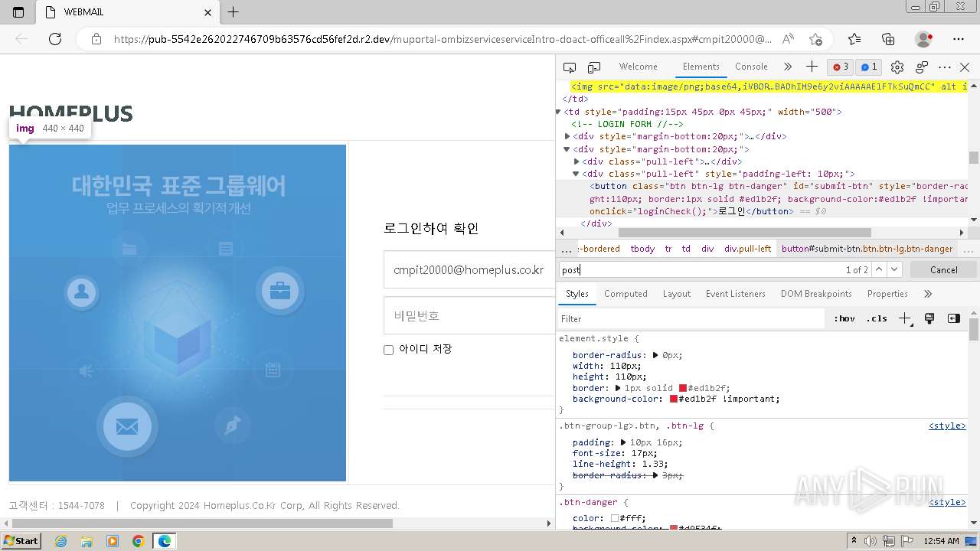Viewport: 980px width, 551px height.
Task: Open the errors counter showing 3
Action: tap(841, 67)
